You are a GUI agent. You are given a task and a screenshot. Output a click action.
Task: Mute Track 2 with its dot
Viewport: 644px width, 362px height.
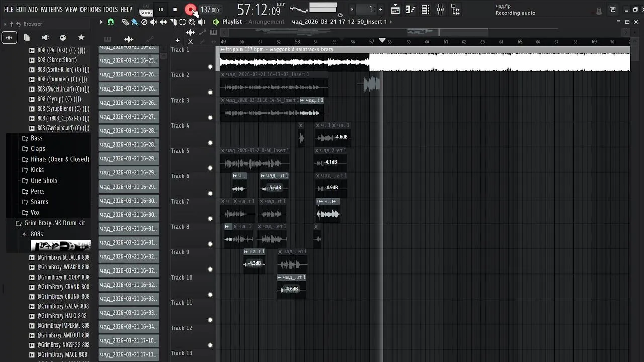(x=210, y=92)
